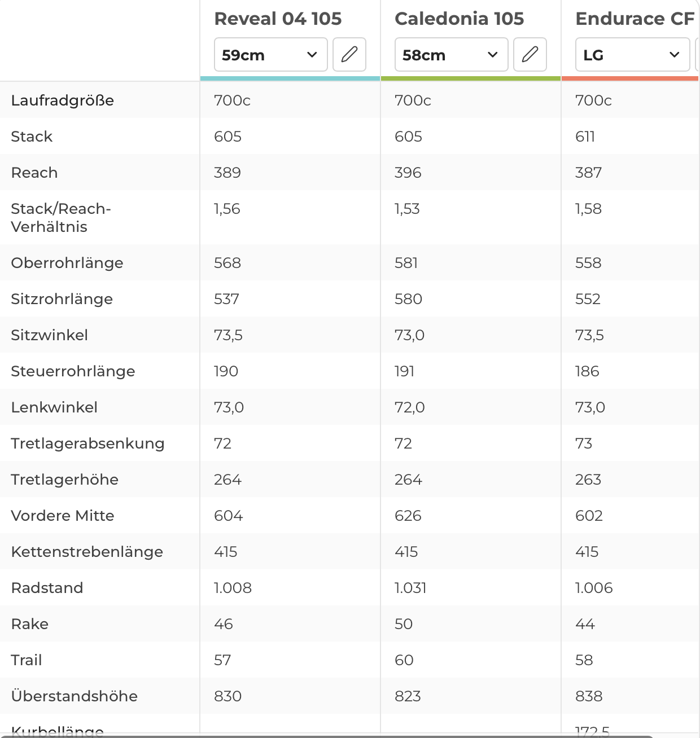Open the 58cm size dropdown
Screen dimensions: 700x738
click(x=451, y=55)
